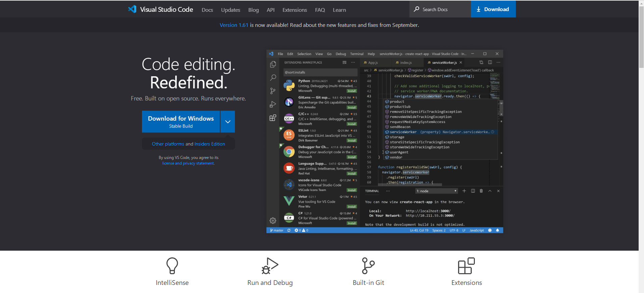This screenshot has height=293, width=644.
Task: Click the marketplace filter icon
Action: (344, 62)
